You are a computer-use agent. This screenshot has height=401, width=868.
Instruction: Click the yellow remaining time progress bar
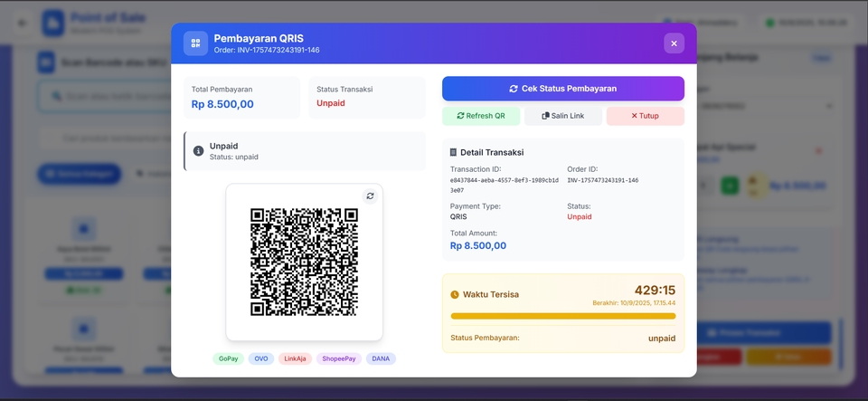click(x=562, y=316)
